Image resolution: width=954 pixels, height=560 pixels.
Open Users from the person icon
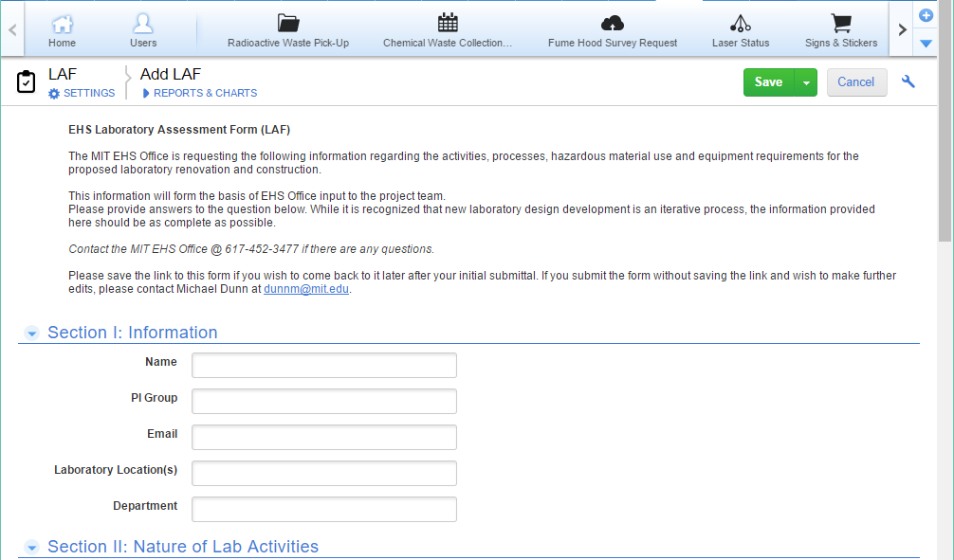[x=143, y=24]
